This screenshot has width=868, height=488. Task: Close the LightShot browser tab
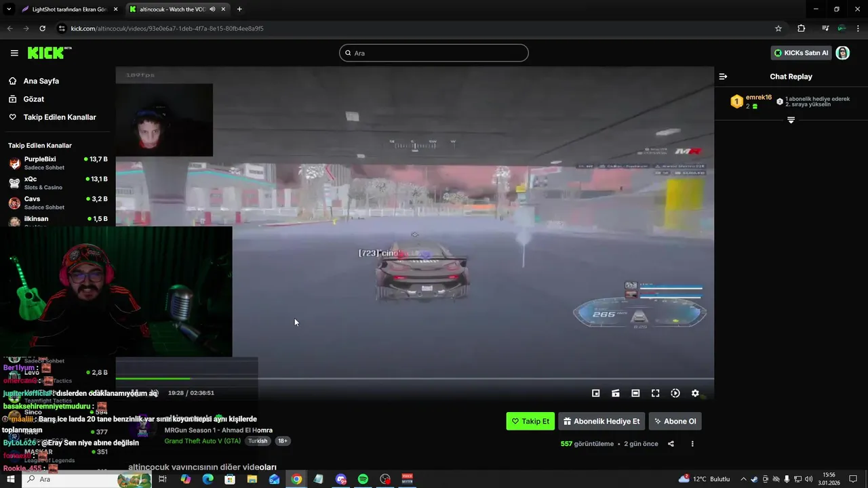[115, 9]
